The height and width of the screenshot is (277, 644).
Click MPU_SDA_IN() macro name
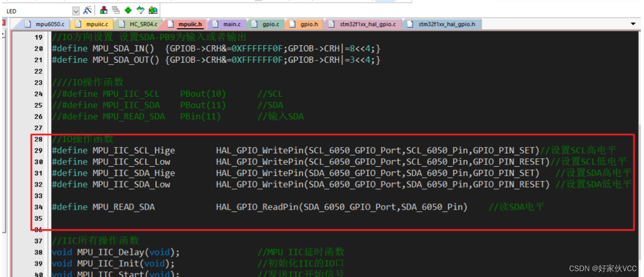click(x=123, y=48)
